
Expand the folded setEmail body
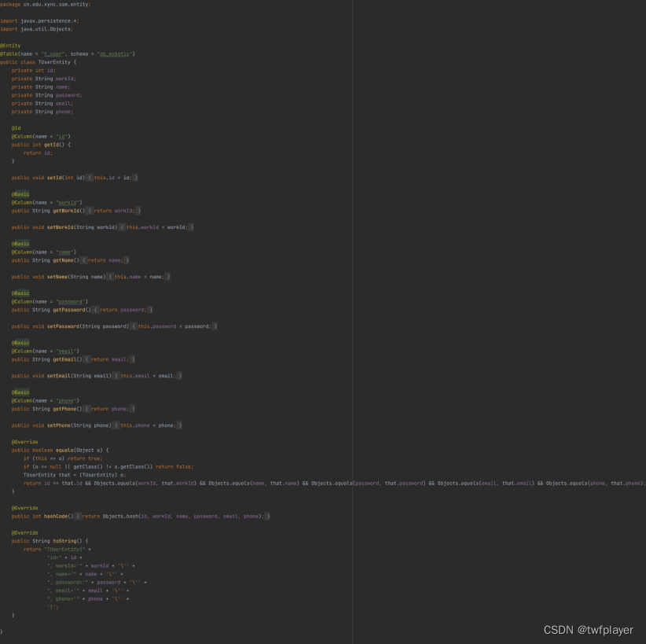pyautogui.click(x=148, y=376)
